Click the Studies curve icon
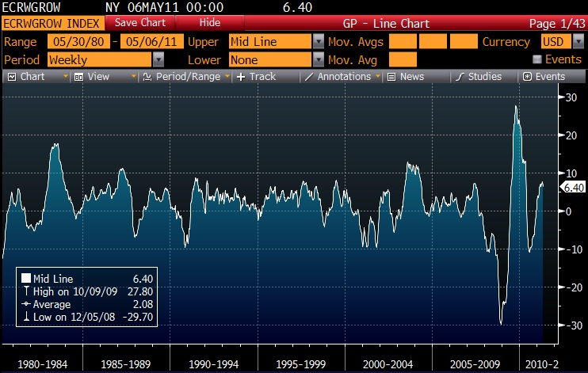 coord(460,77)
